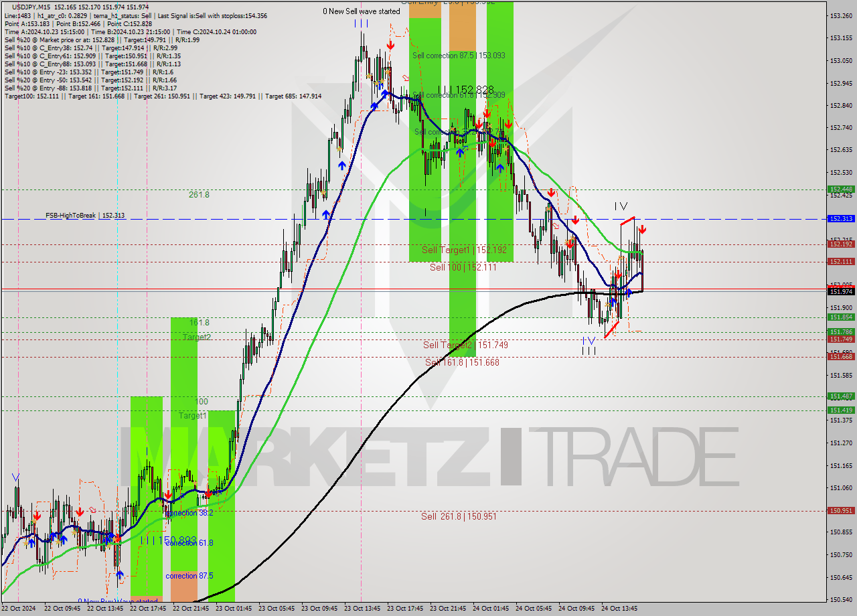Select the Sell 100 152.111 label
857x616 pixels.
(463, 267)
